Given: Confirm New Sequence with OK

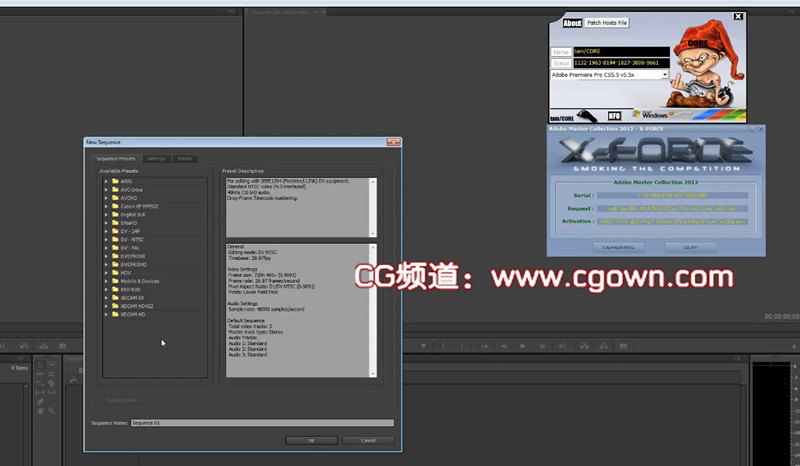Looking at the screenshot, I should [x=311, y=440].
